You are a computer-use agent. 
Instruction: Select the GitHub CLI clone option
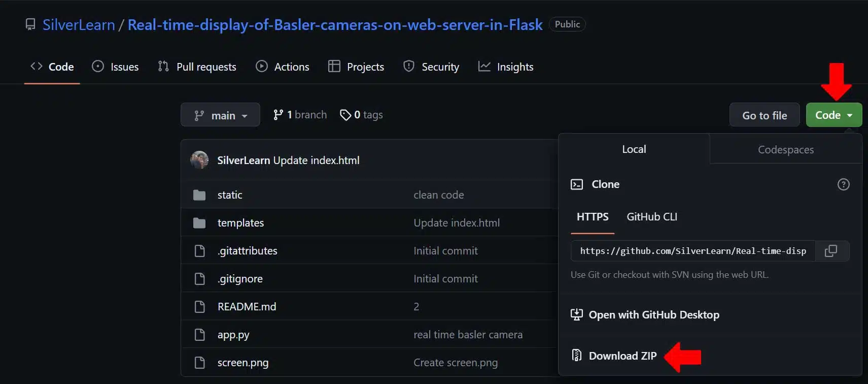[x=651, y=217]
